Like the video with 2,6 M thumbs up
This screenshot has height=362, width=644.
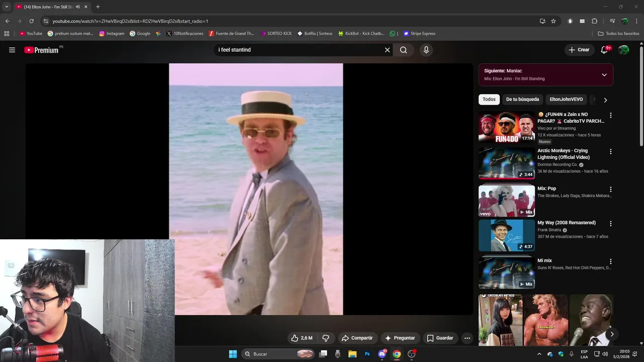pyautogui.click(x=301, y=338)
